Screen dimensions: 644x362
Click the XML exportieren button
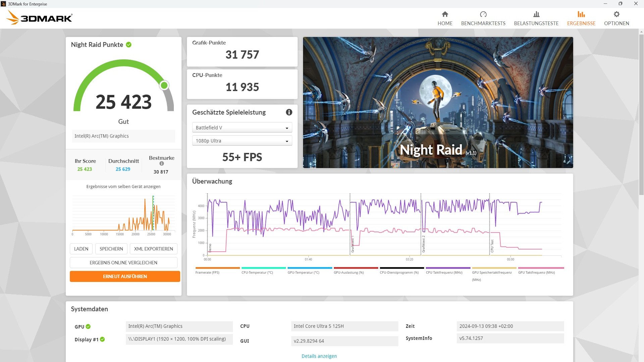pyautogui.click(x=153, y=249)
